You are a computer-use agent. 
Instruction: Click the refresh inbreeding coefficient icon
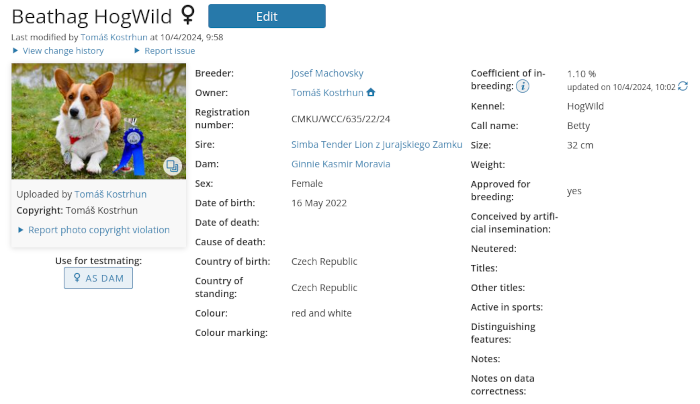683,86
